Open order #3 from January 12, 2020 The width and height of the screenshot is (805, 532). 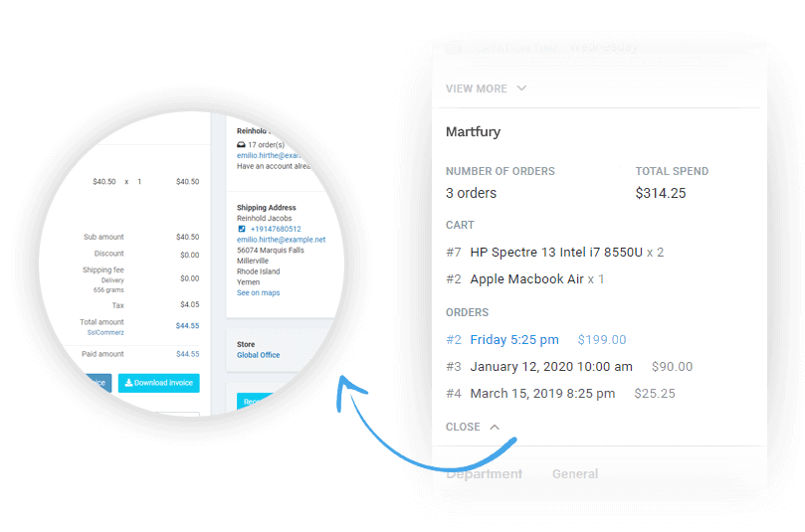(551, 367)
